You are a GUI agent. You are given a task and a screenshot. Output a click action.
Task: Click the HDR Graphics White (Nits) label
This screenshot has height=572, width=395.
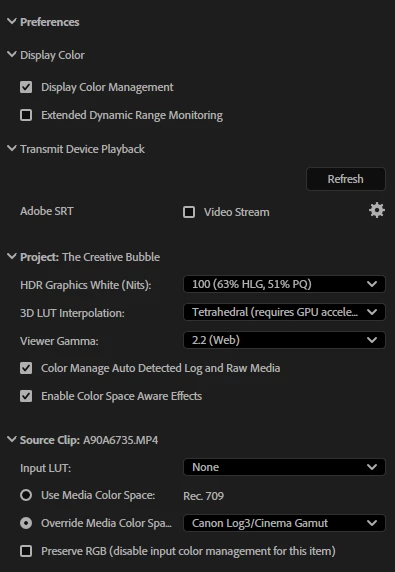tap(86, 285)
